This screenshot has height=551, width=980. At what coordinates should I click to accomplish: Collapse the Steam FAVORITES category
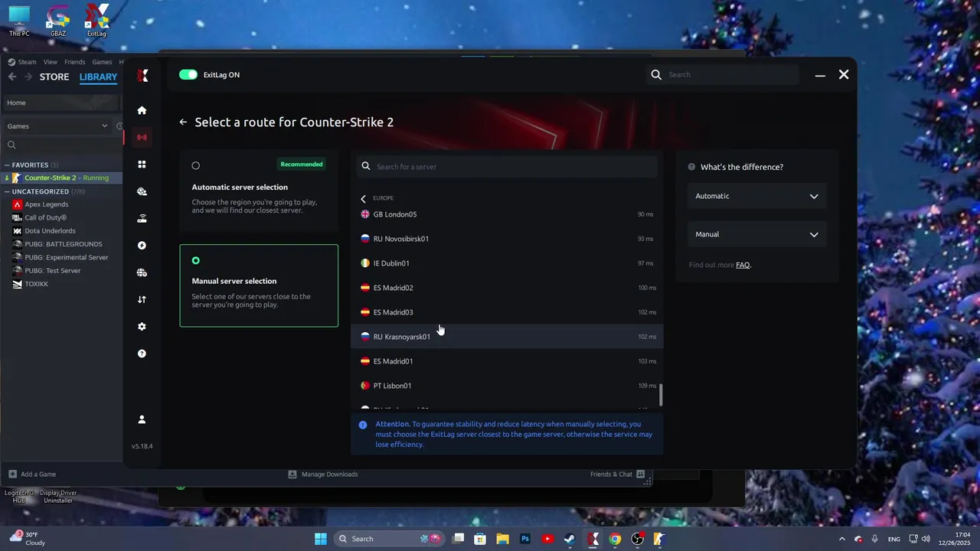tap(7, 165)
